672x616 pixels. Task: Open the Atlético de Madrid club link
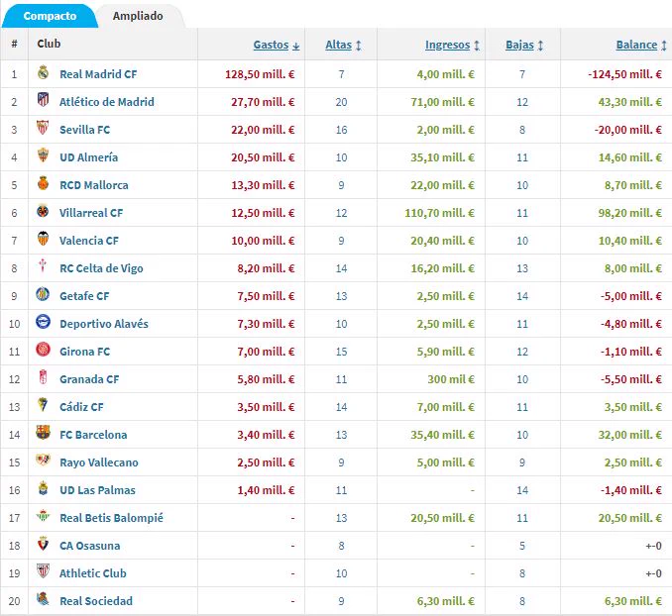point(107,102)
